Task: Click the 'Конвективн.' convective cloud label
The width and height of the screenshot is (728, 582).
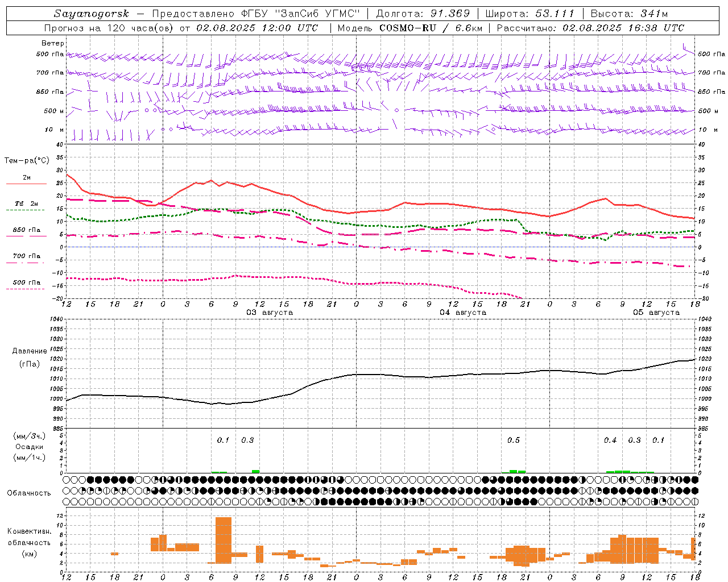Action: tap(30, 531)
